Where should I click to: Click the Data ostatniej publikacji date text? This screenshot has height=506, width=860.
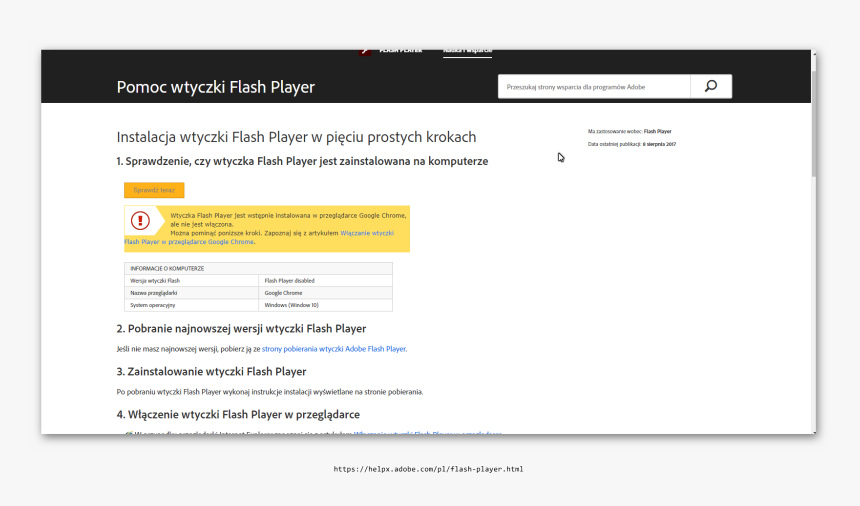click(632, 144)
